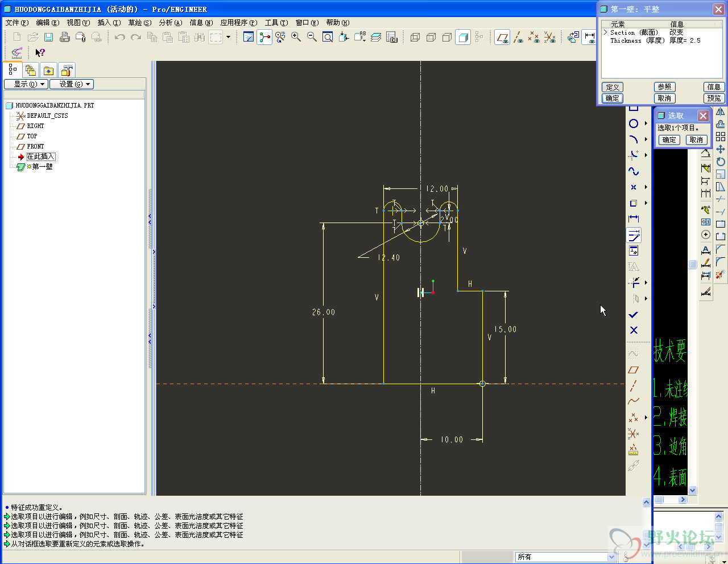Image resolution: width=728 pixels, height=564 pixels.
Task: Click the context help pointer icon
Action: pyautogui.click(x=40, y=52)
